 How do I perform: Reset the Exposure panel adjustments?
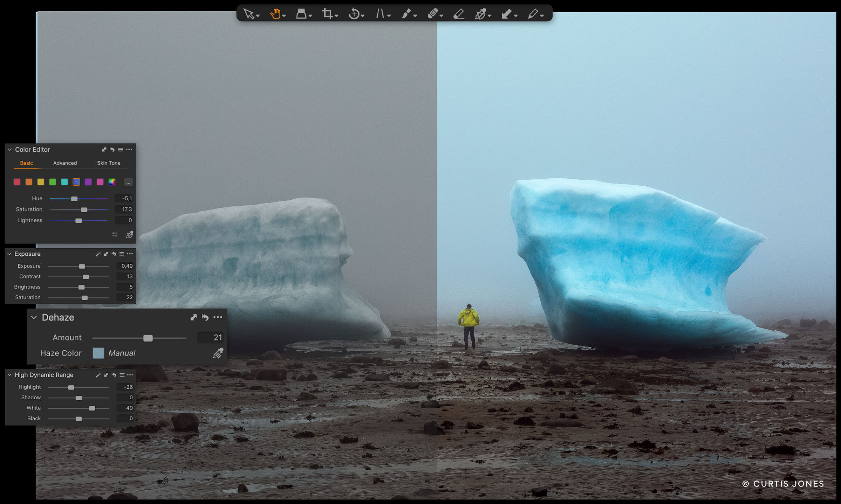coord(114,254)
